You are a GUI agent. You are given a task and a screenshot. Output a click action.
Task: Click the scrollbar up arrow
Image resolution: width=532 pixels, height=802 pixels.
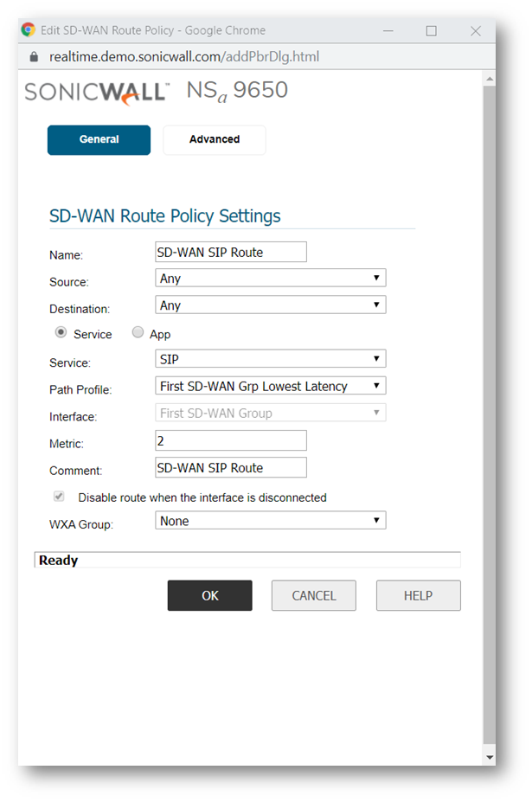click(489, 80)
